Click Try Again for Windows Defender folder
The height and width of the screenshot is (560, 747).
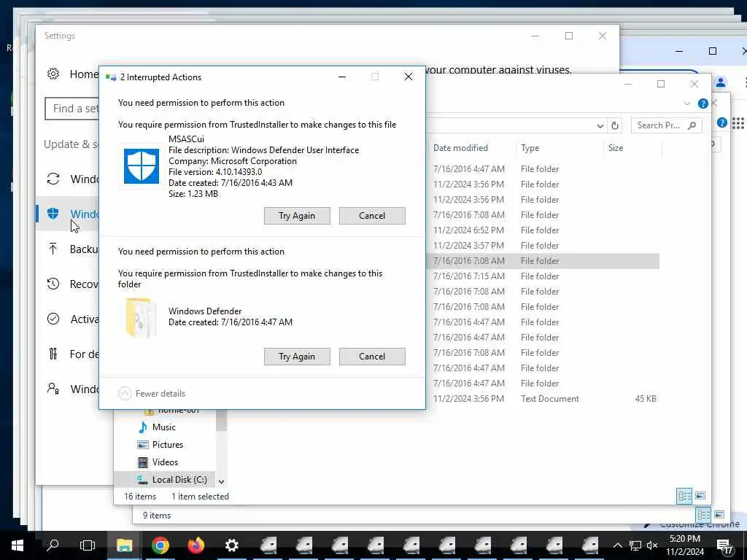coord(297,357)
